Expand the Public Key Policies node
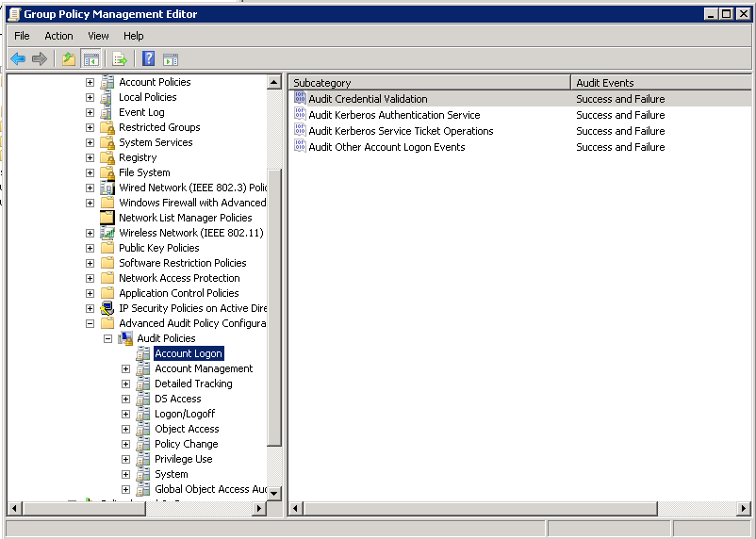 point(90,248)
